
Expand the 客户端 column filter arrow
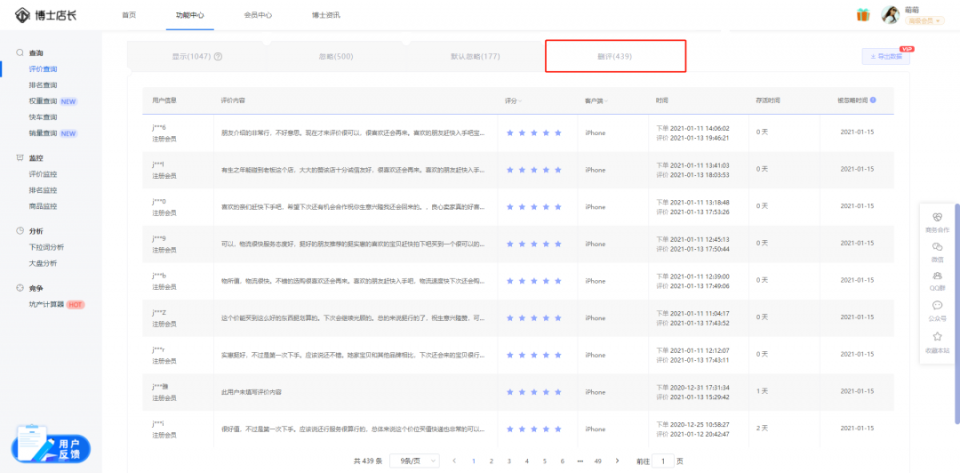click(x=605, y=100)
